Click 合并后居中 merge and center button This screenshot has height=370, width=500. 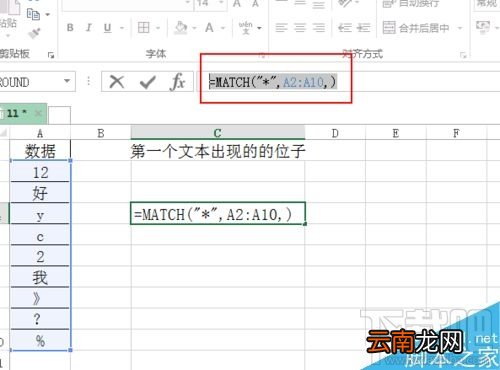coord(416,28)
